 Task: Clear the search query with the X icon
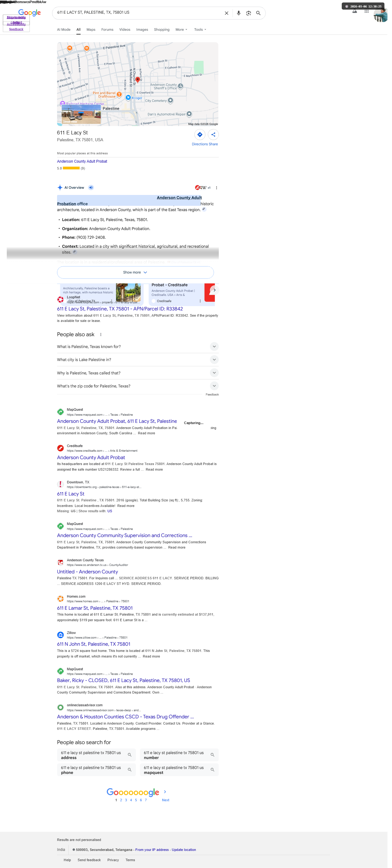226,13
